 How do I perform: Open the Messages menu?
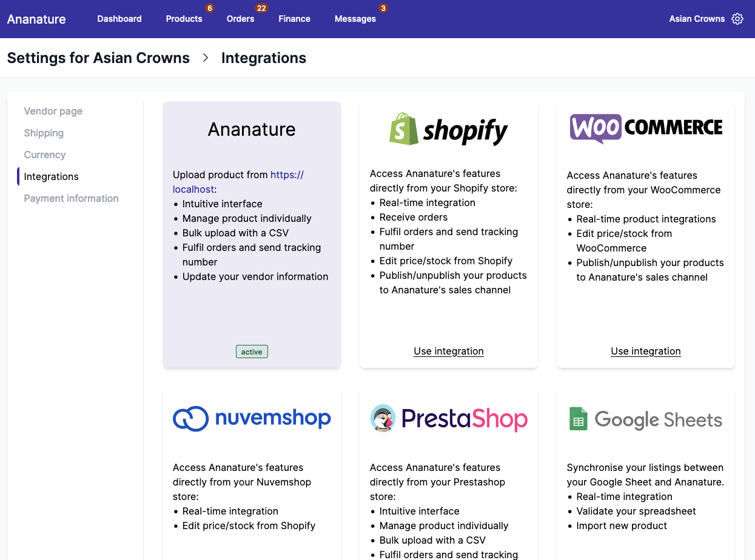coord(355,19)
